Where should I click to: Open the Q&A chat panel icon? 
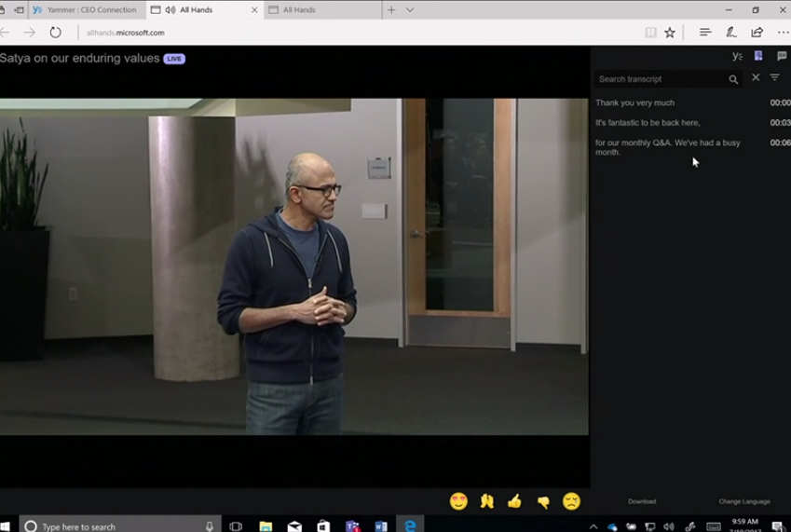coord(782,57)
